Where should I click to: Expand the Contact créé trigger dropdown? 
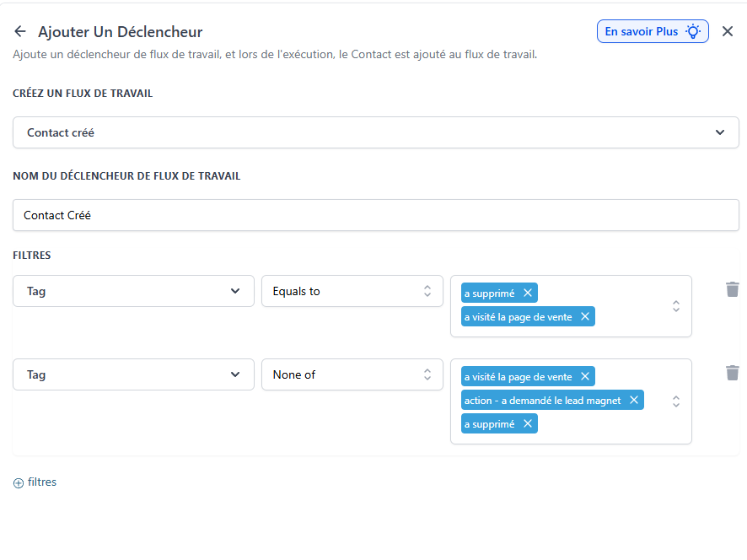(375, 132)
